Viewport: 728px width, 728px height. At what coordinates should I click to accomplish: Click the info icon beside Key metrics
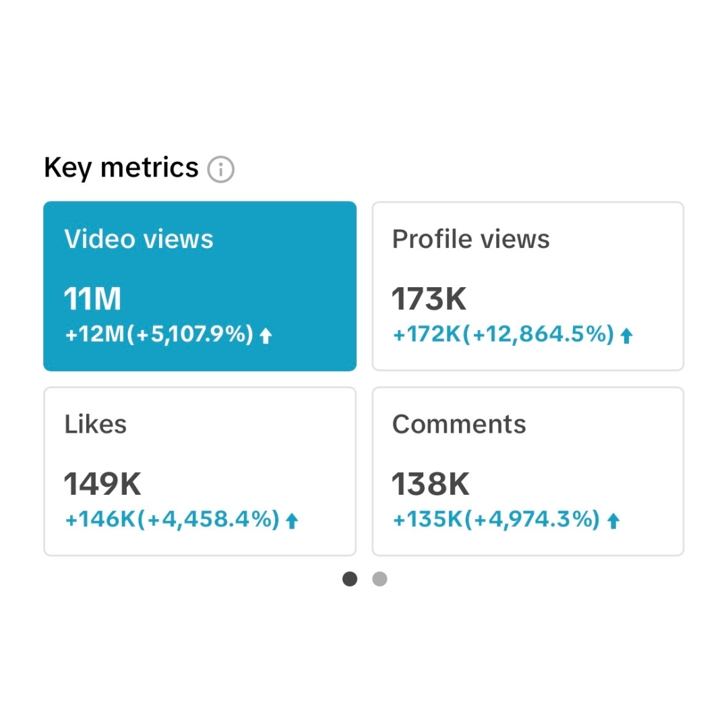tap(220, 169)
